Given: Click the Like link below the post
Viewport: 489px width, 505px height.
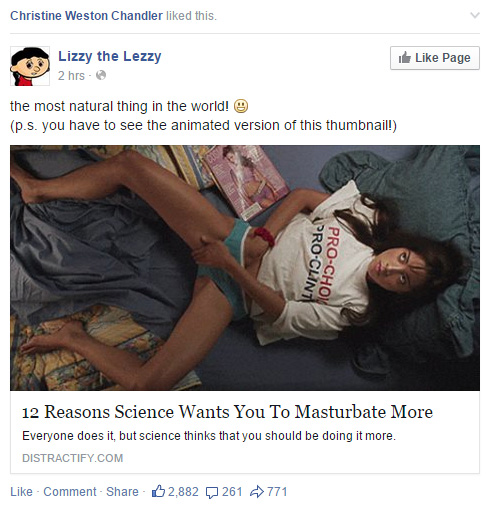Looking at the screenshot, I should [x=21, y=492].
